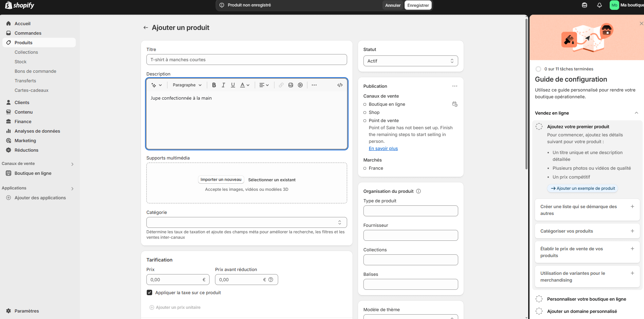Show HTML code view of description
This screenshot has height=319, width=644.
[x=340, y=85]
